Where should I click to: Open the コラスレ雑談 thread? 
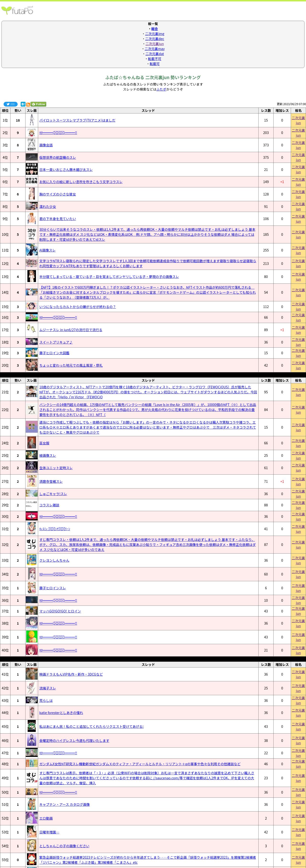coord(49,505)
